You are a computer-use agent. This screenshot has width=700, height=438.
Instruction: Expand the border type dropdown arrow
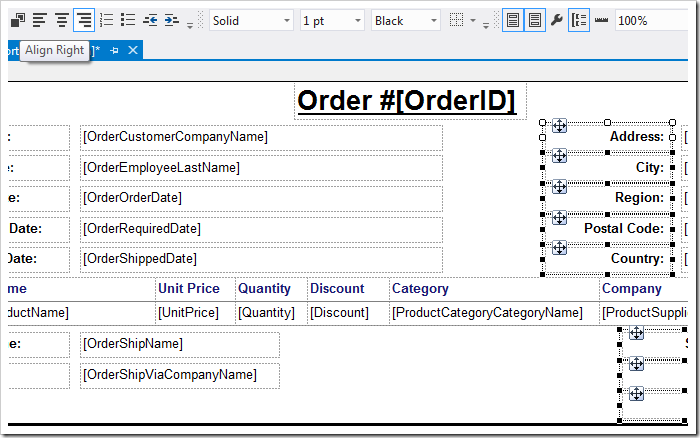coord(473,21)
